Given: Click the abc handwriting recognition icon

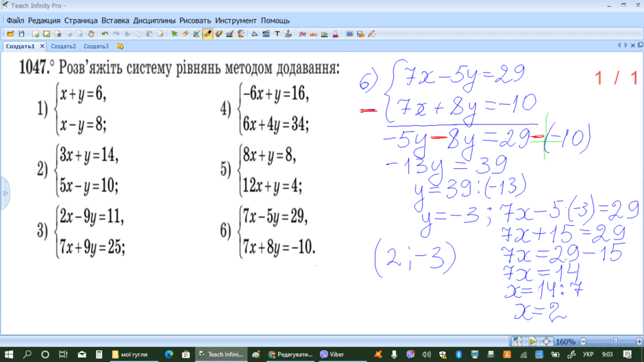Looking at the screenshot, I should point(313,34).
